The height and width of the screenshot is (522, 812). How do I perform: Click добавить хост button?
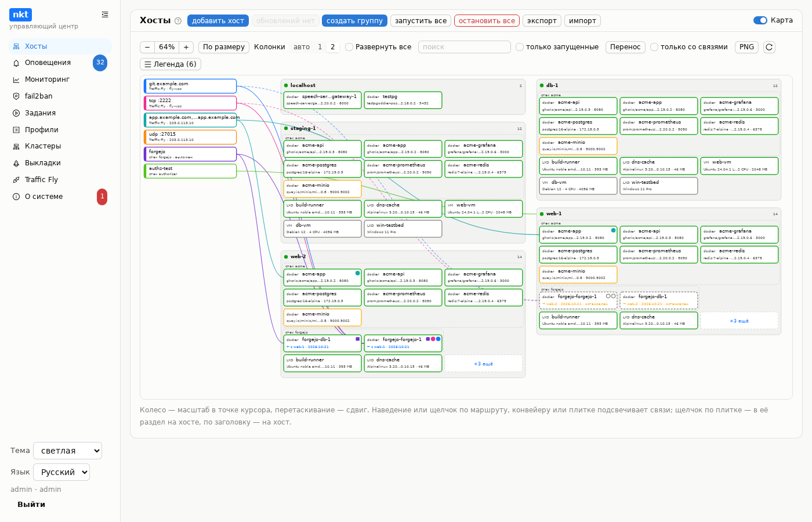point(218,21)
